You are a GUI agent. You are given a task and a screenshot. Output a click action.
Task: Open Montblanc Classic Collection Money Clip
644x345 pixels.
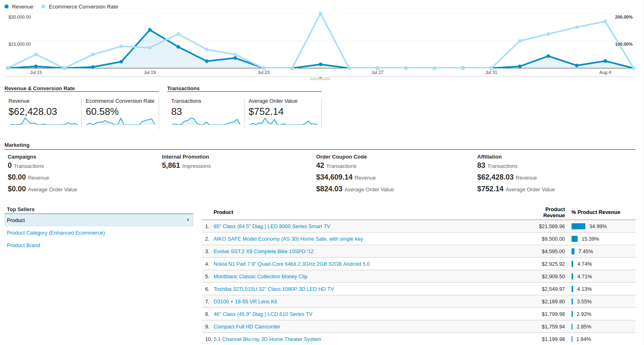[261, 277]
